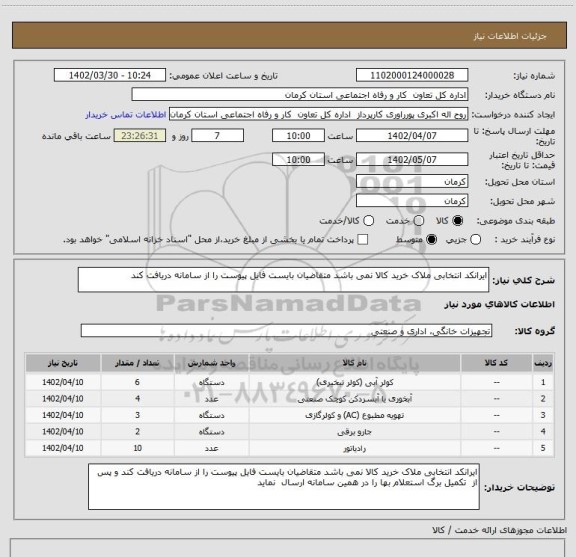Select the رادیاتور item

(x=354, y=449)
